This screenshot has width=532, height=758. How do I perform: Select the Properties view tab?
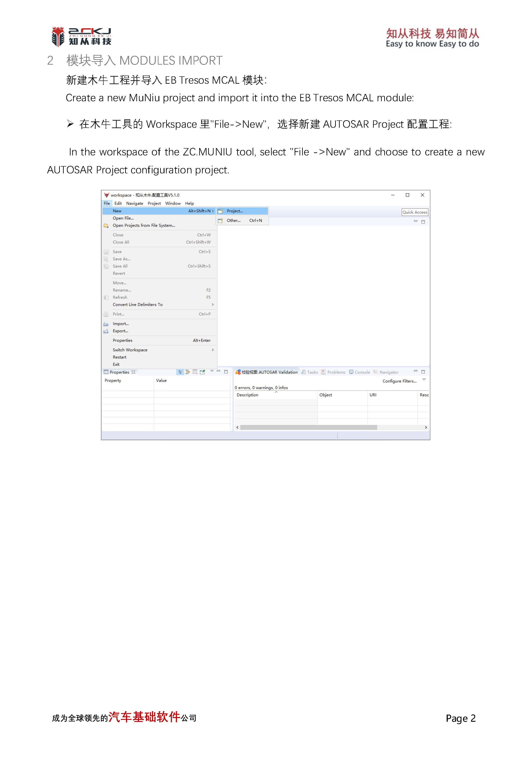[x=119, y=372]
